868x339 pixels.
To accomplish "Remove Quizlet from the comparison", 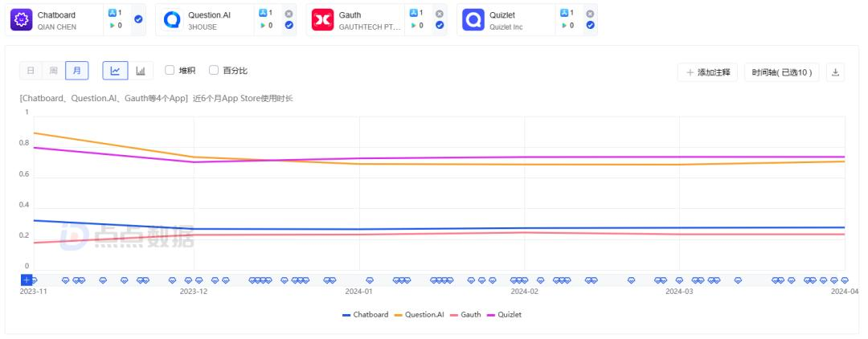I will click(590, 14).
